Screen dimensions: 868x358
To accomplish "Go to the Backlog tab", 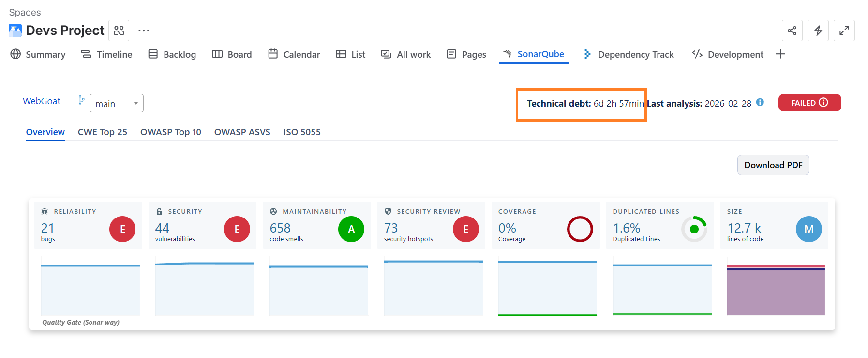I will coord(172,54).
